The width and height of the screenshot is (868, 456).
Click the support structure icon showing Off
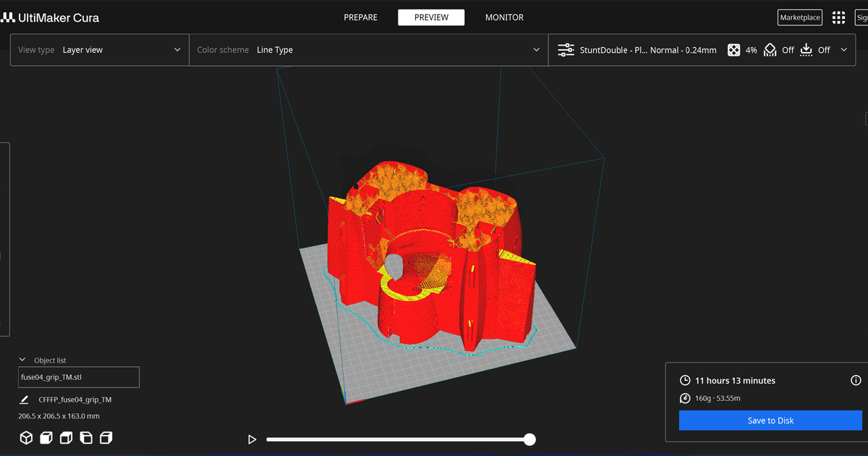pos(770,50)
